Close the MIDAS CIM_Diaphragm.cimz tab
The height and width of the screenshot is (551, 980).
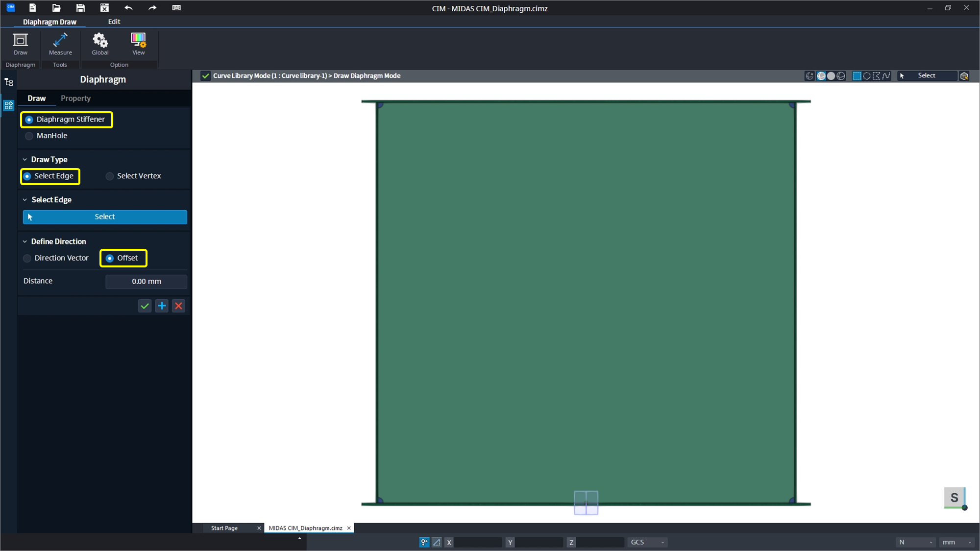click(349, 528)
